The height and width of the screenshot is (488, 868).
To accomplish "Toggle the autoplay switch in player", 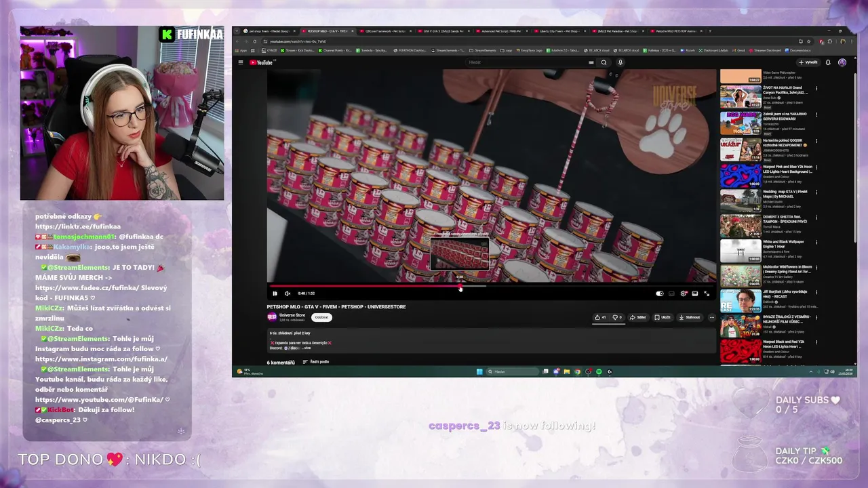I will (660, 293).
